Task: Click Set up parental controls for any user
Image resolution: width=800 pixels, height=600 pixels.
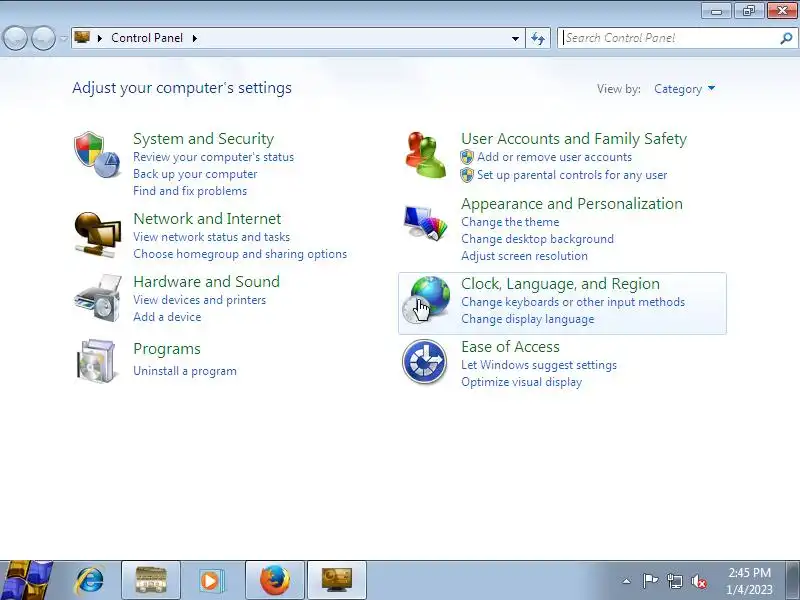Action: point(572,175)
